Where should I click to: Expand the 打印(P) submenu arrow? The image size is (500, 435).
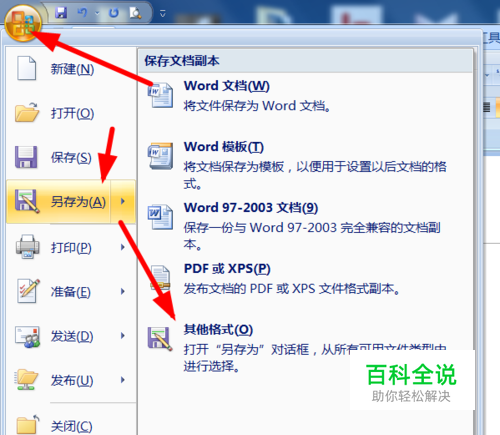(x=123, y=247)
